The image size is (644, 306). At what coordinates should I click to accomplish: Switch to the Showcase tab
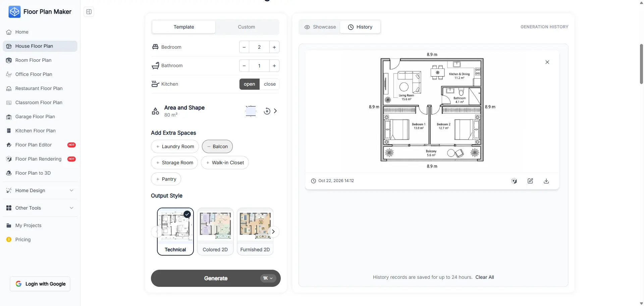coord(320,27)
